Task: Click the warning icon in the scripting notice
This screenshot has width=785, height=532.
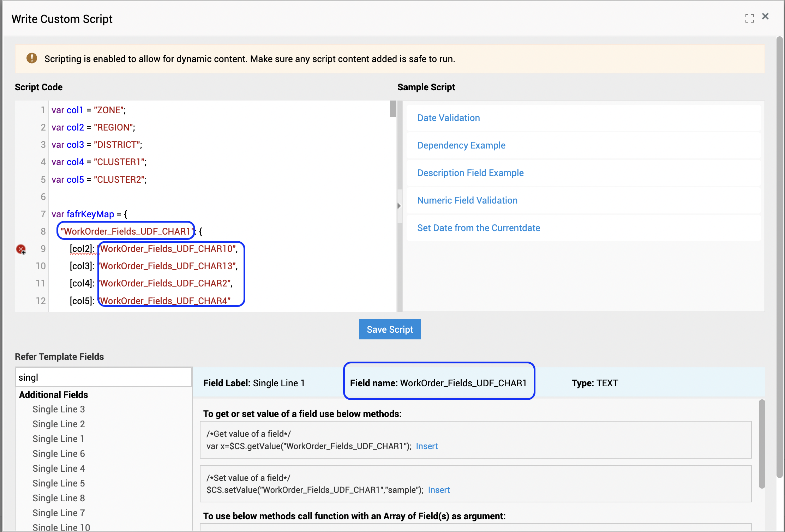Action: pyautogui.click(x=32, y=58)
